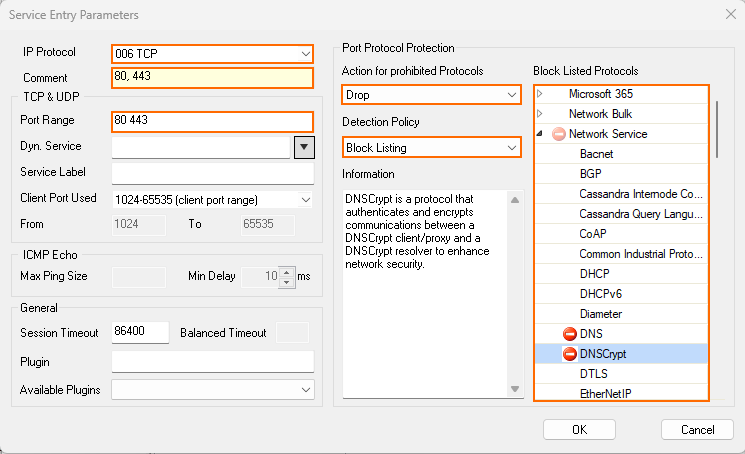Select DHCPv6 in the Block Listed Protocols
Viewport: 745px width, 454px height.
600,293
